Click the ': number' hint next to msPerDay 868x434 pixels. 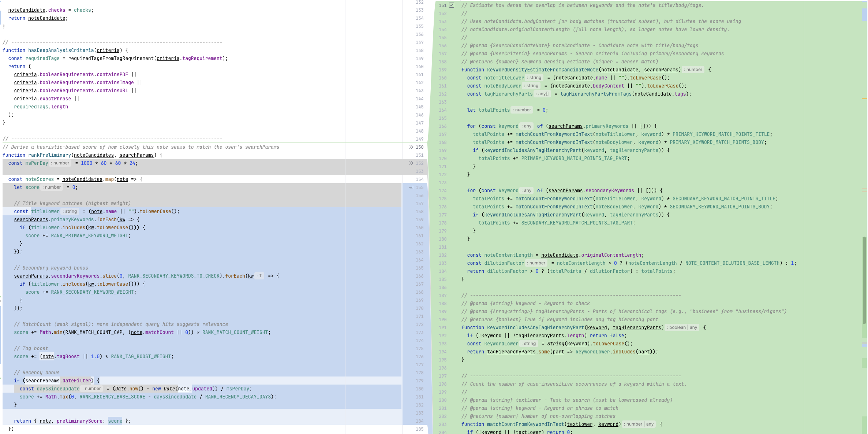tap(60, 163)
